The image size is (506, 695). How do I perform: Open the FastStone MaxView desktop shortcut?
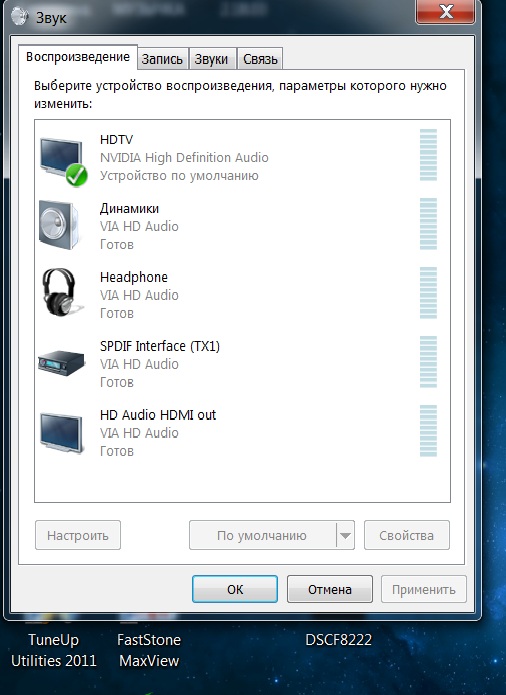[x=149, y=650]
